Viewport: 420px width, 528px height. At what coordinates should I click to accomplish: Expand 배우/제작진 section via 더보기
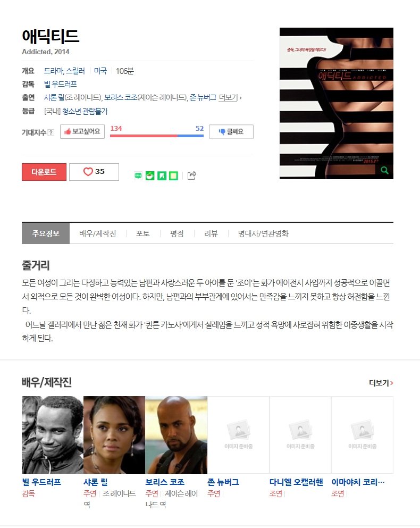381,383
